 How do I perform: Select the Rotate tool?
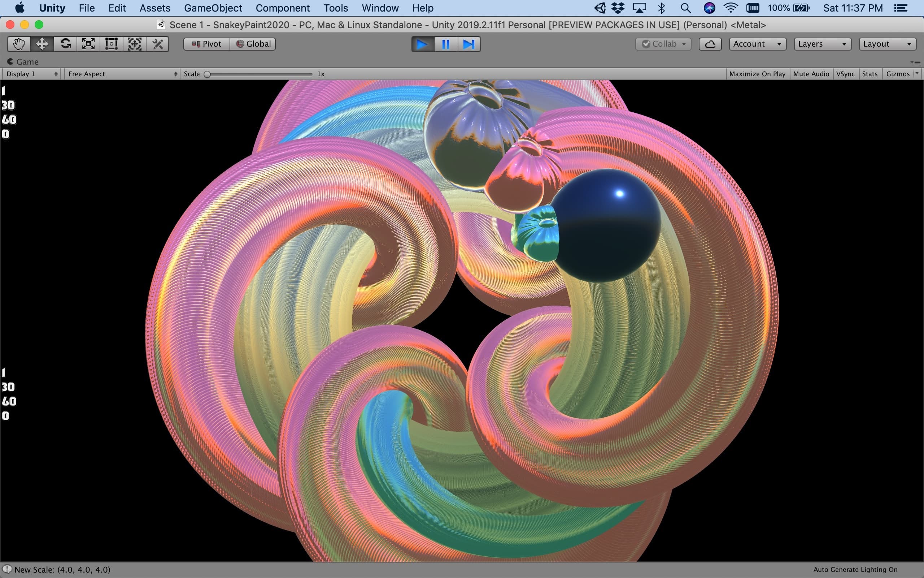click(65, 44)
